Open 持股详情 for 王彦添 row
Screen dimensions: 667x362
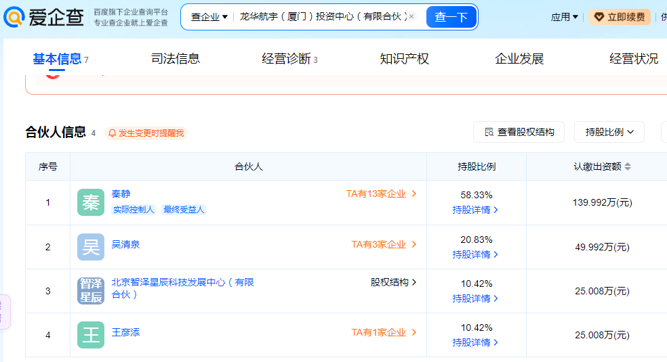click(475, 343)
